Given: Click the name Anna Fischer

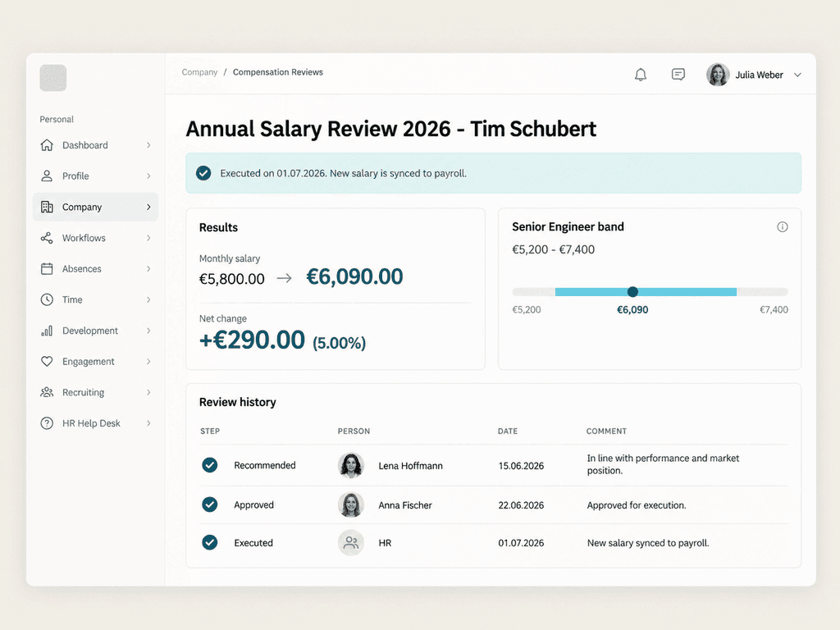Looking at the screenshot, I should (405, 505).
